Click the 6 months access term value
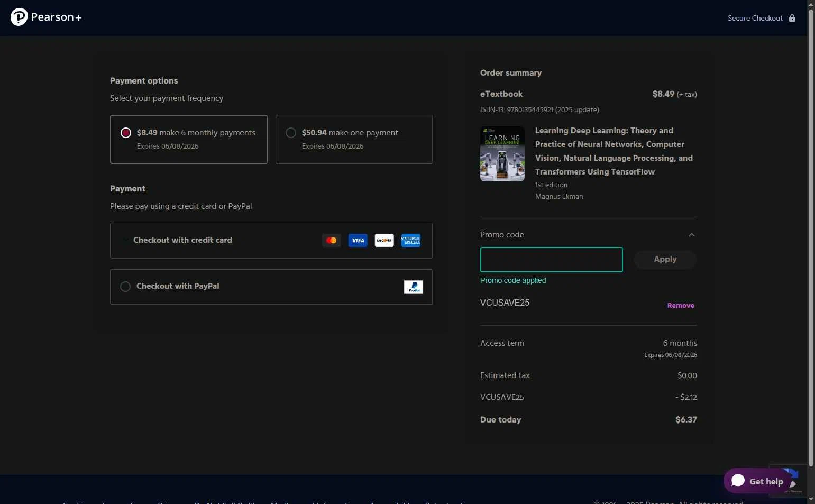815x504 pixels. click(x=680, y=343)
